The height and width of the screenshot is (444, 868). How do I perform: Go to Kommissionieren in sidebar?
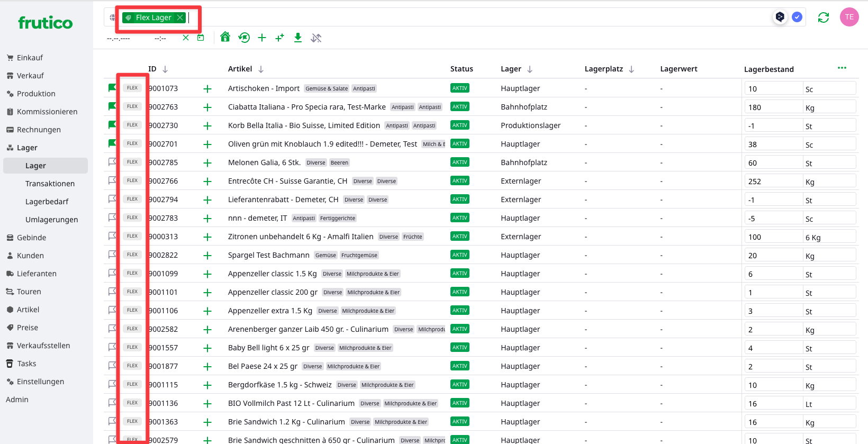(x=47, y=112)
